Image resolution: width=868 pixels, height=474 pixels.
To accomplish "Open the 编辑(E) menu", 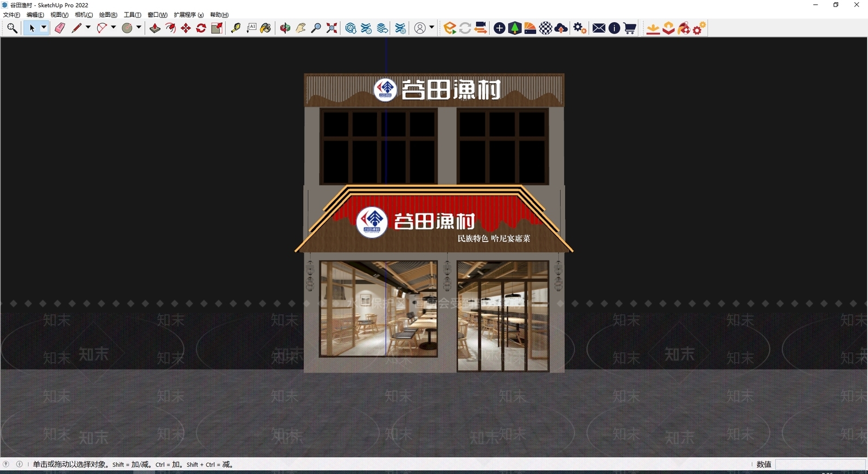I will click(x=35, y=15).
